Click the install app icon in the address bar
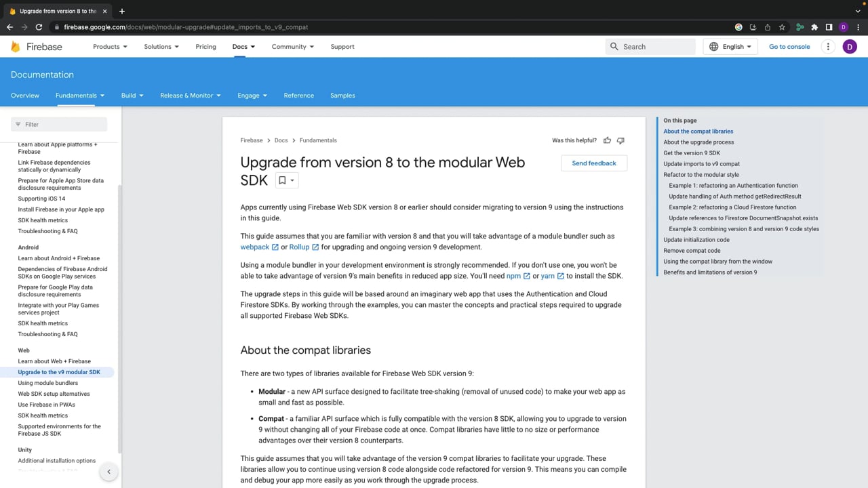 [753, 27]
